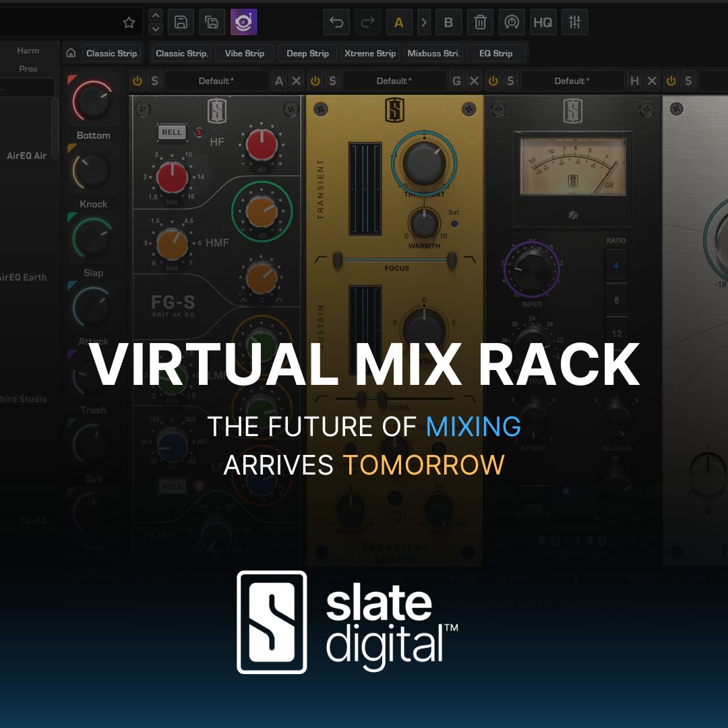
Task: Click the home icon in the strip bar
Action: tap(71, 53)
